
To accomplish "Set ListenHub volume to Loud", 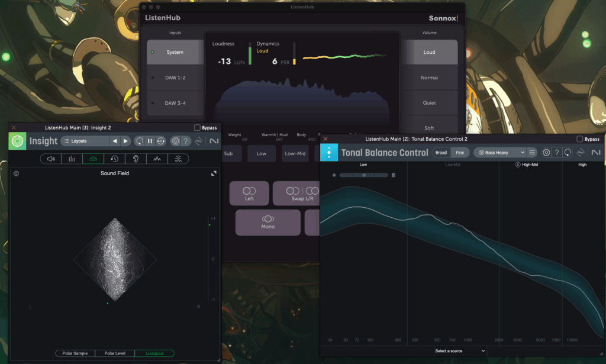I will pos(430,52).
